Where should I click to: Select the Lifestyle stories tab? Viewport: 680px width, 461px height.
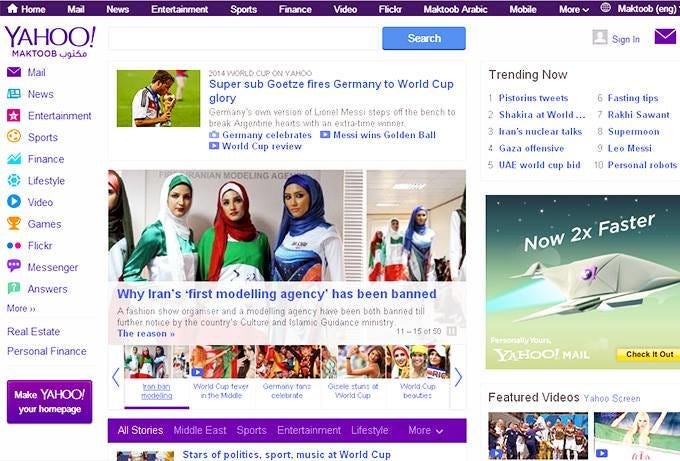pyautogui.click(x=369, y=430)
